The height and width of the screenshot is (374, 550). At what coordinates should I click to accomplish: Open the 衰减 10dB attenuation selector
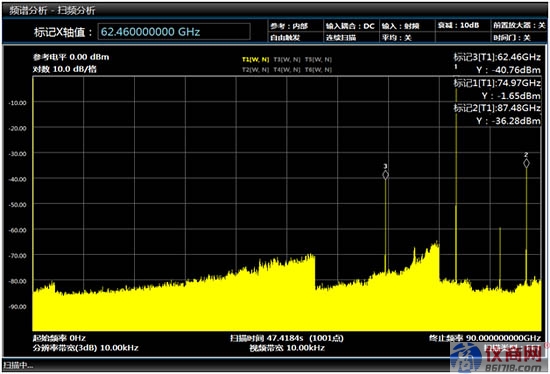pyautogui.click(x=463, y=26)
